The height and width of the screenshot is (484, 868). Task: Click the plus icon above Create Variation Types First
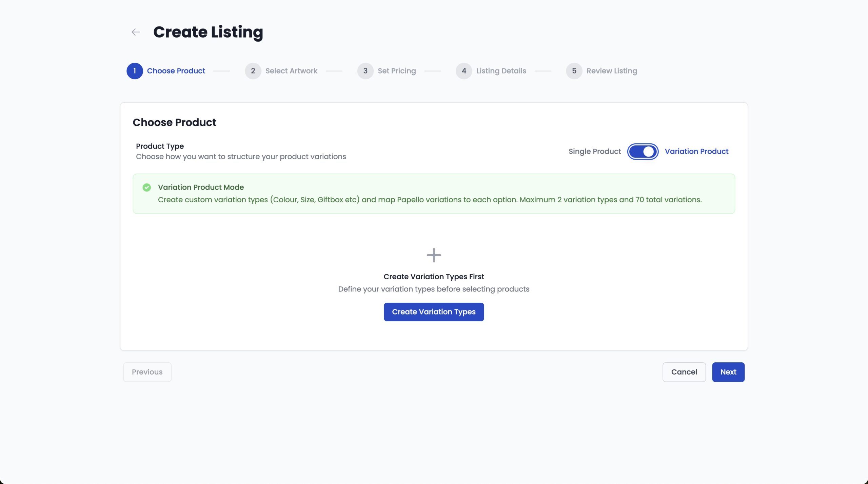(x=434, y=255)
